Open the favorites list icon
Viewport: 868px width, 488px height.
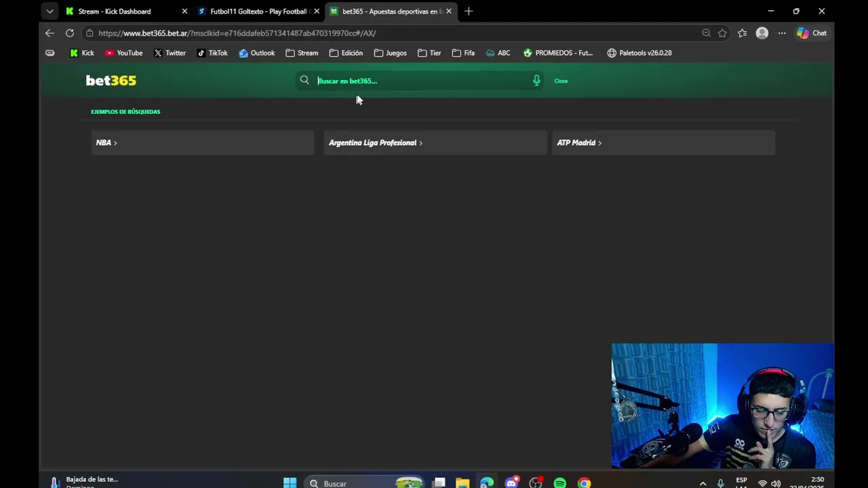pyautogui.click(x=743, y=33)
